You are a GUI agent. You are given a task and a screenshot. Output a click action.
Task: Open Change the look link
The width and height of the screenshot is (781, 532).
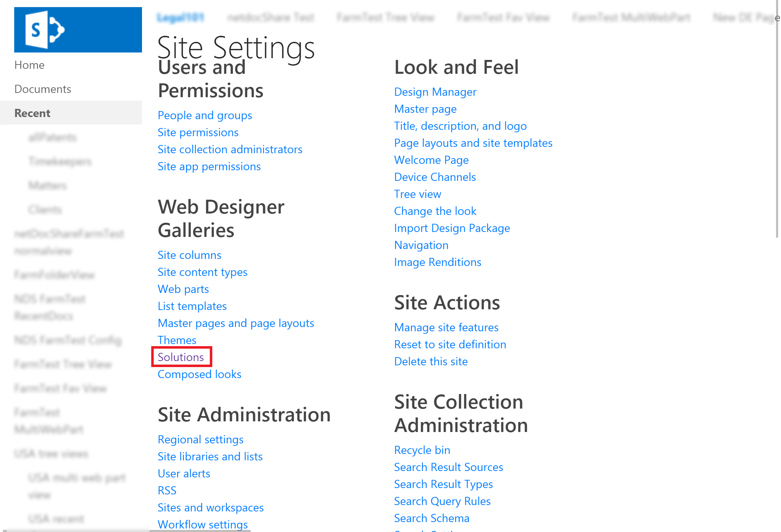coord(435,211)
